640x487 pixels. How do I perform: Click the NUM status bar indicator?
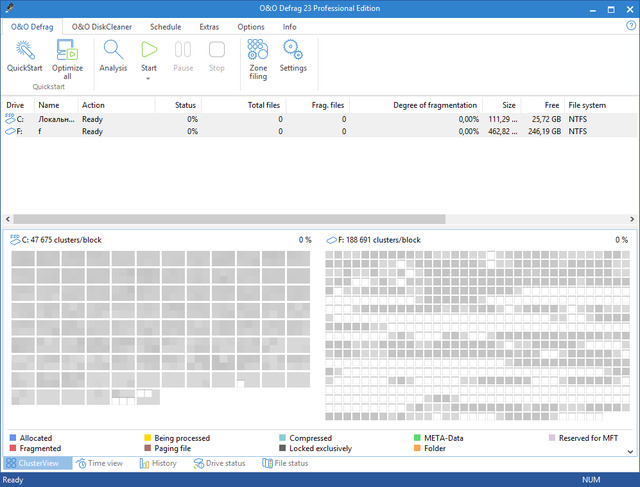[x=591, y=480]
